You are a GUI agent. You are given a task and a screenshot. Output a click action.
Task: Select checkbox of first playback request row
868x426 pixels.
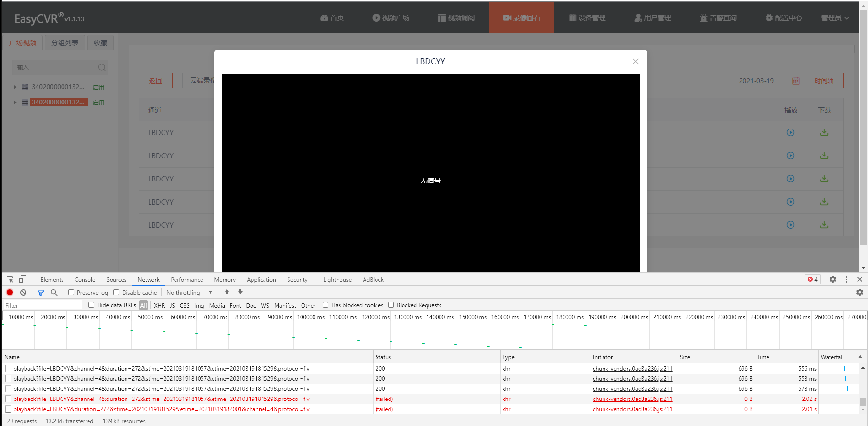click(x=8, y=369)
